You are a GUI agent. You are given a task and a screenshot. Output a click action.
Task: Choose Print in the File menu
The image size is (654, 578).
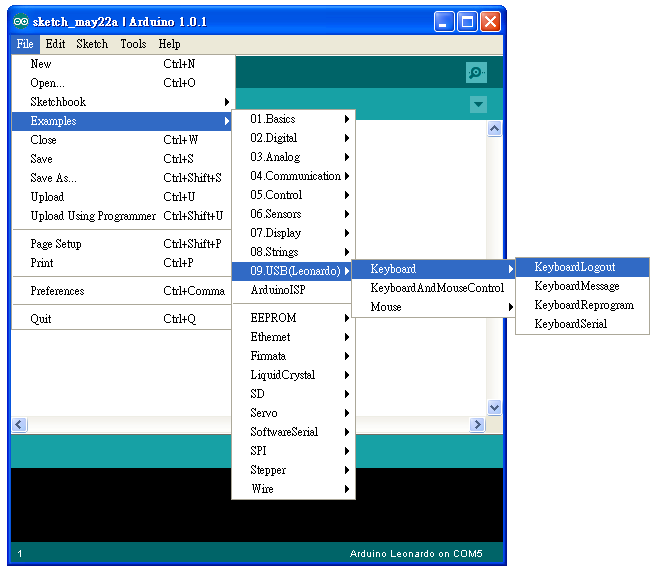pos(121,263)
